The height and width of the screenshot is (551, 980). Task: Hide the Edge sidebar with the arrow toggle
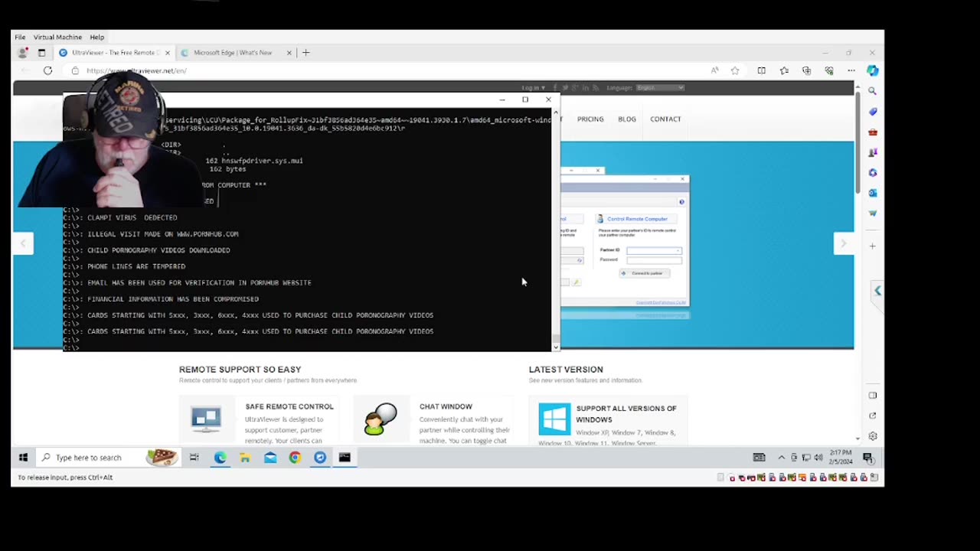pos(877,291)
